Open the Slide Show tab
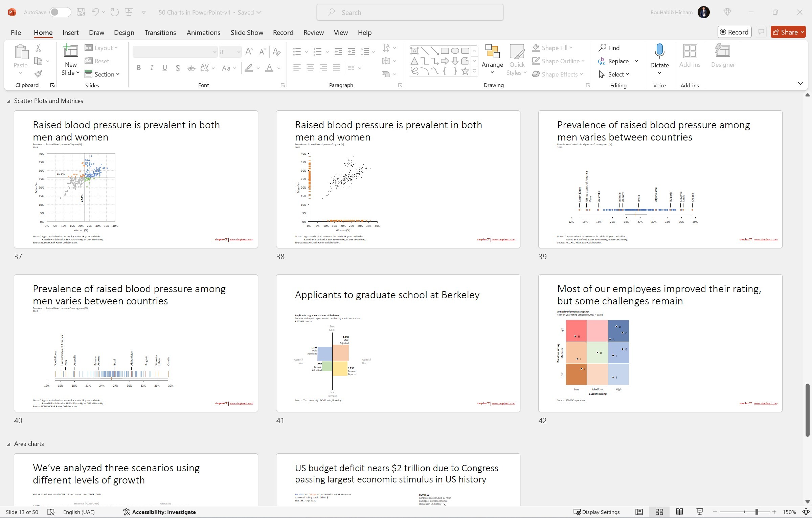Image resolution: width=812 pixels, height=518 pixels. [247, 33]
